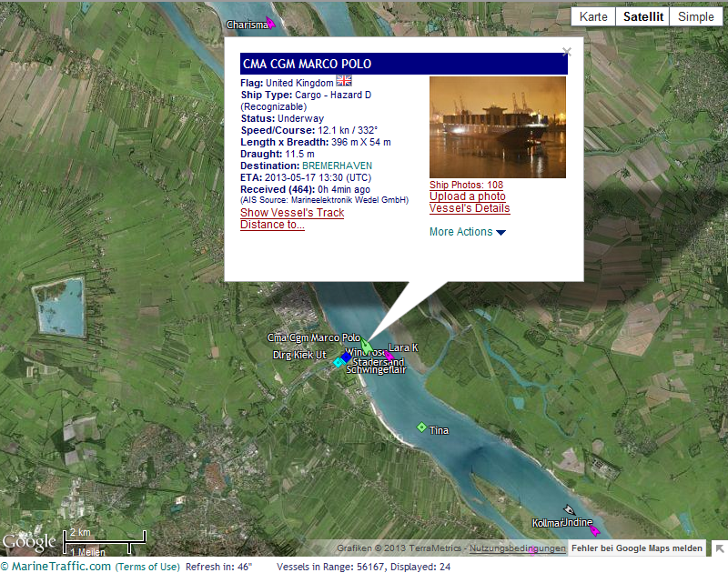Click the grey Kollmar vessel icon
728x583 pixels.
click(569, 512)
